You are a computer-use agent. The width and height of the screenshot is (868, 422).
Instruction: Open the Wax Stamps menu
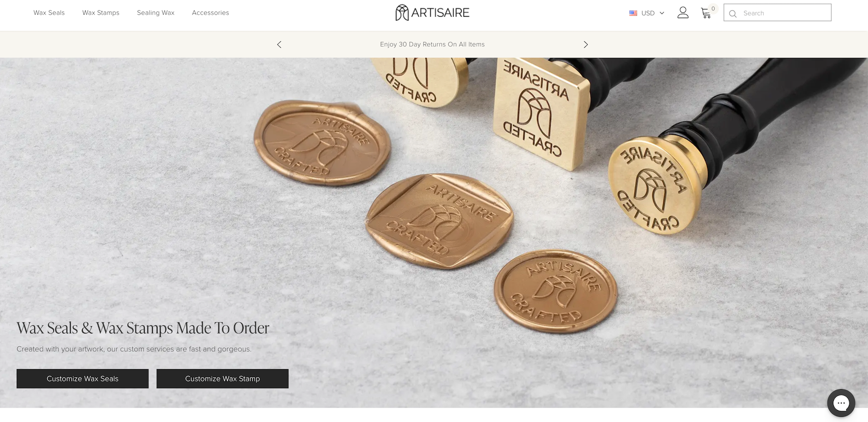[x=101, y=13]
